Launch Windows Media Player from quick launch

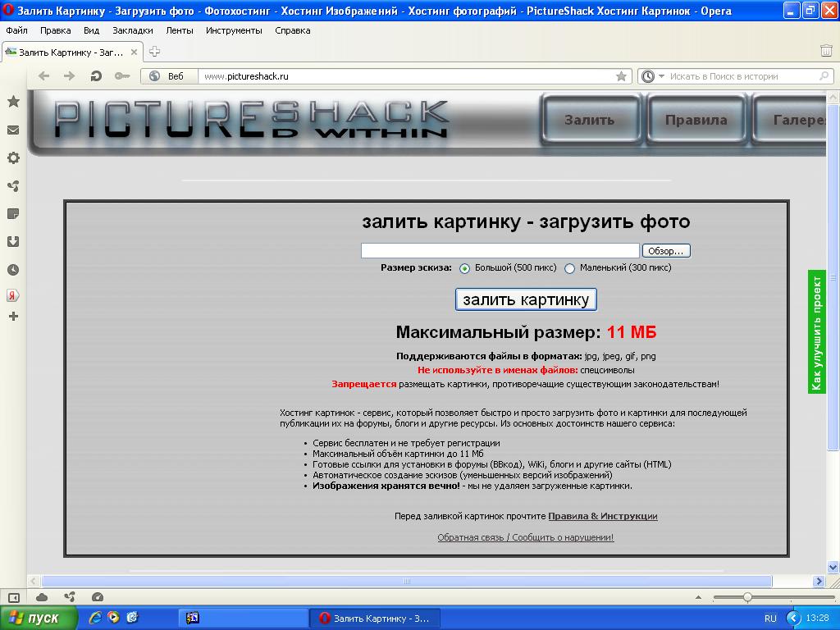coord(113,617)
